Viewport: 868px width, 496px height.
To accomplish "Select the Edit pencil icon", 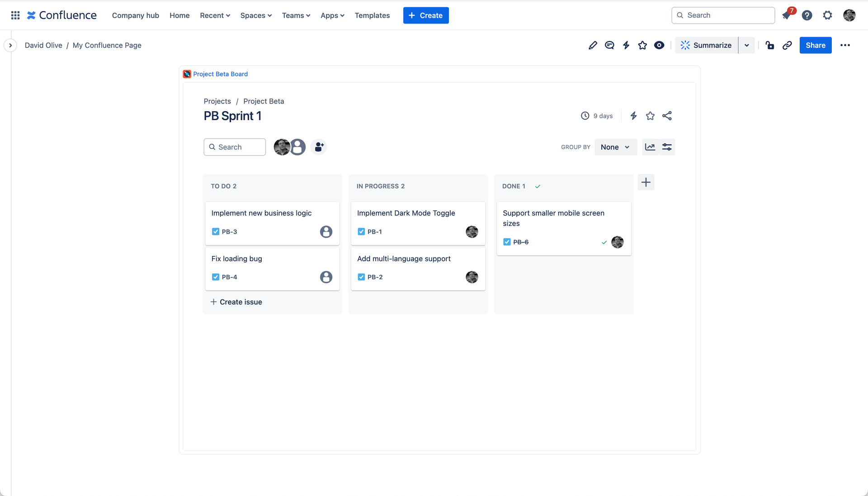I will pyautogui.click(x=593, y=45).
